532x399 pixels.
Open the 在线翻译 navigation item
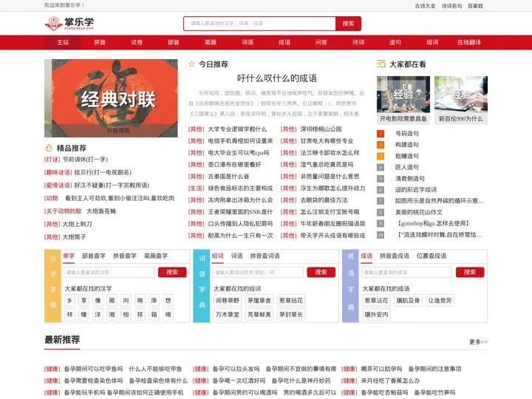point(469,42)
